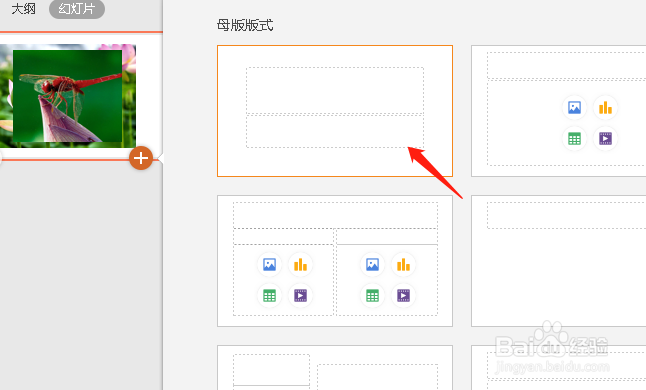The height and width of the screenshot is (390, 646).
Task: Click chart icon in left comparison placeholder
Action: coord(300,264)
